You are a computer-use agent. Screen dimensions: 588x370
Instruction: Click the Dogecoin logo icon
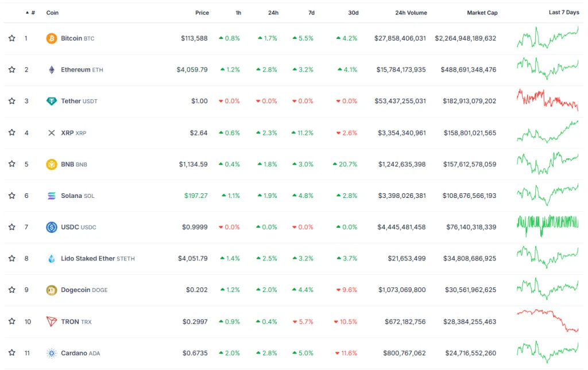(x=52, y=290)
